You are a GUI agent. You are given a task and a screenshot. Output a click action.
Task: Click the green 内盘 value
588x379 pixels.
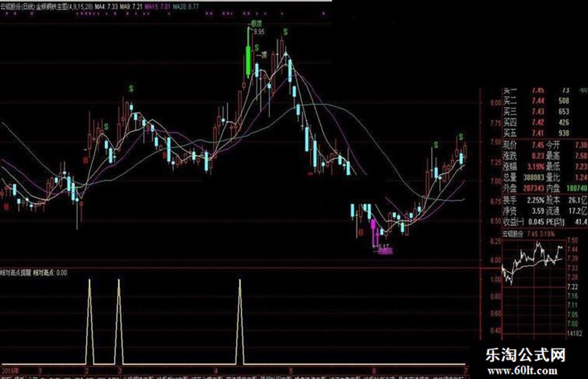[577, 188]
